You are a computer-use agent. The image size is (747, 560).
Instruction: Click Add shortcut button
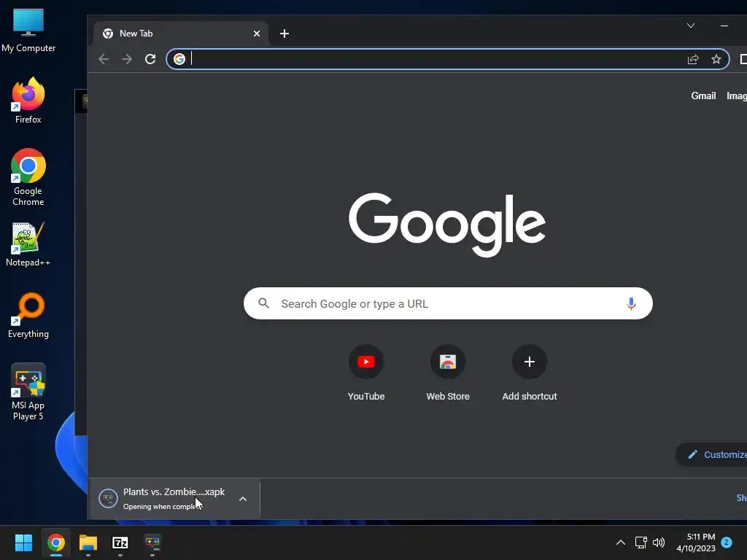click(530, 373)
